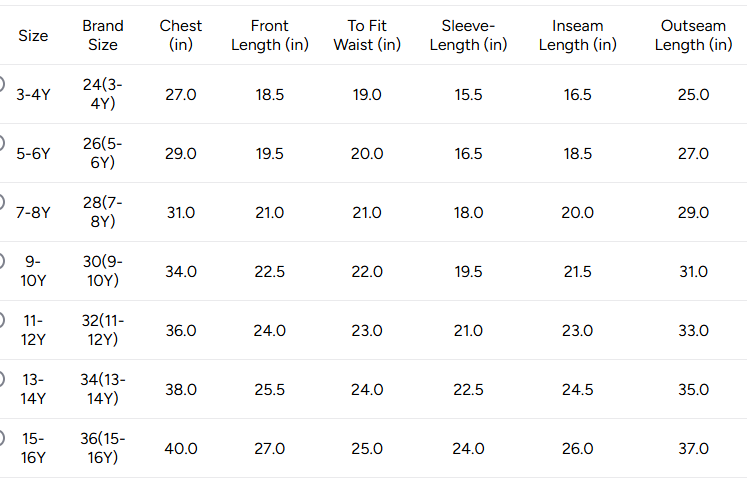The height and width of the screenshot is (487, 747).
Task: Click the Outseam Length (in) header
Action: [x=693, y=35]
